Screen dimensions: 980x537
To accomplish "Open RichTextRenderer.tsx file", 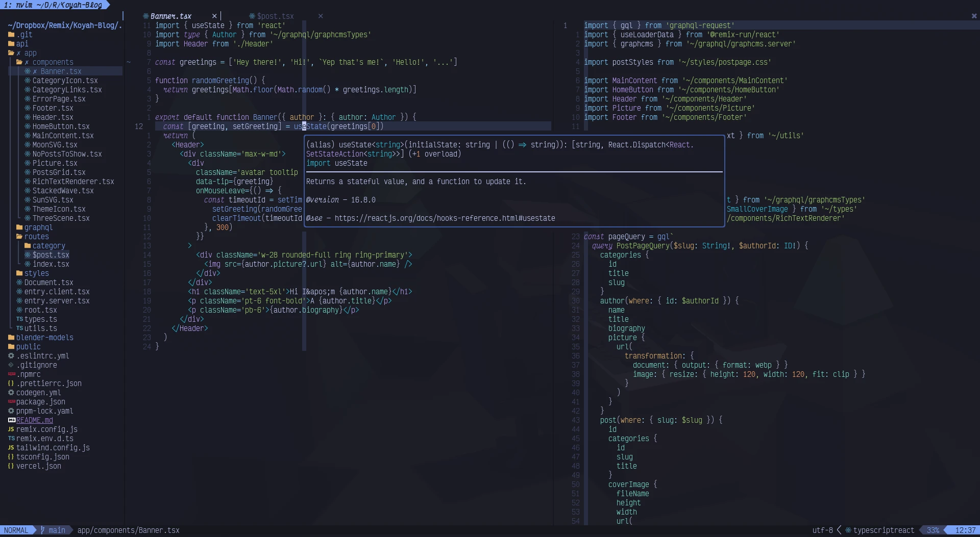I will pyautogui.click(x=73, y=182).
